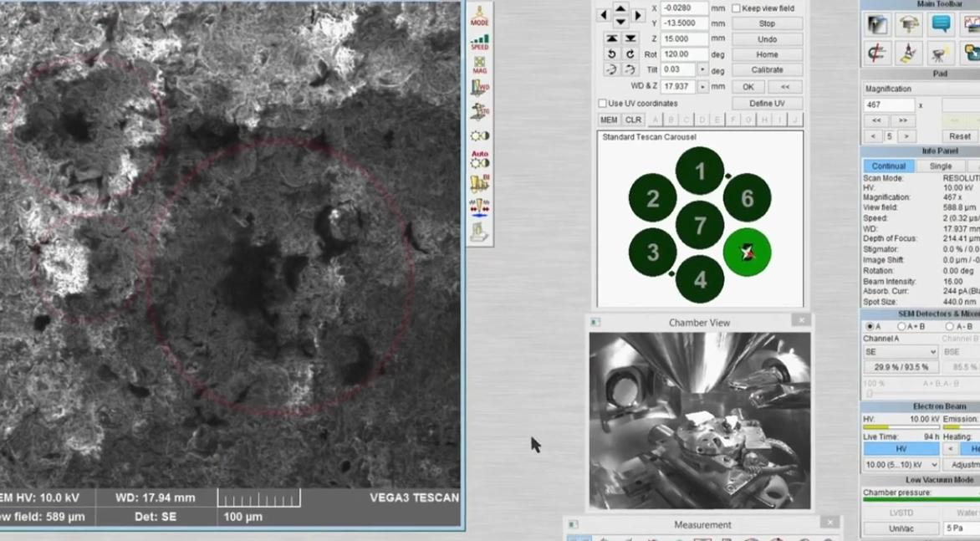The image size is (980, 541).
Task: Expand the 10.00 kV HV range dropdown
Action: (x=901, y=464)
